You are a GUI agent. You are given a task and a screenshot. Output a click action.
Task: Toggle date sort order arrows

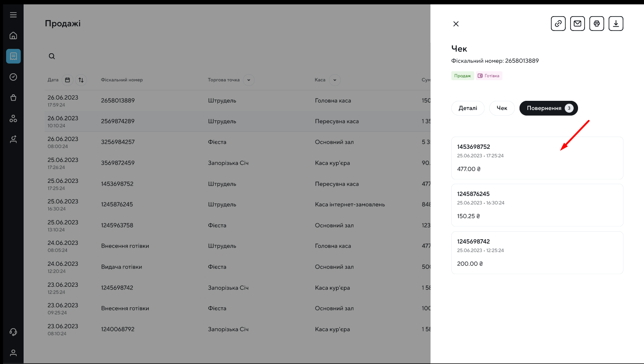(81, 80)
